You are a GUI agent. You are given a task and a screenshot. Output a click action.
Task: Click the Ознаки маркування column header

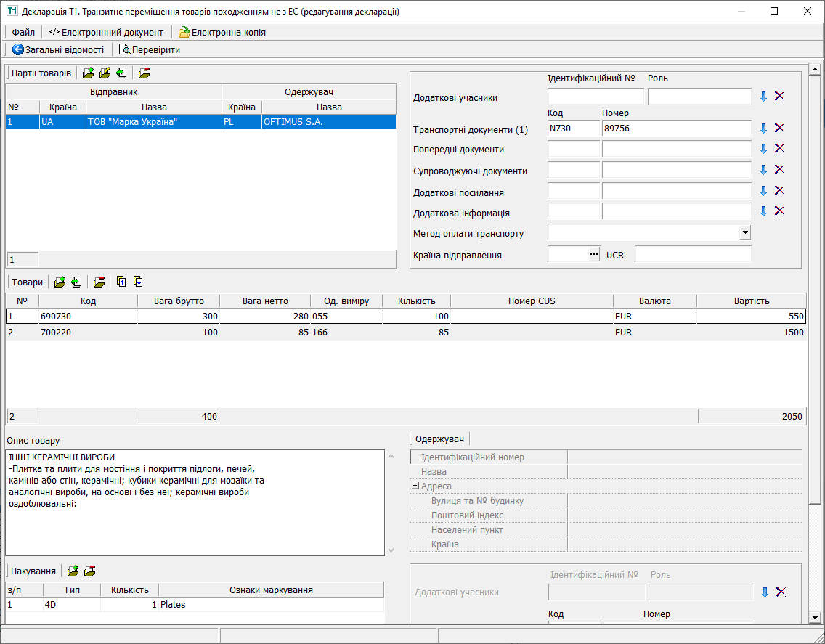tap(271, 590)
